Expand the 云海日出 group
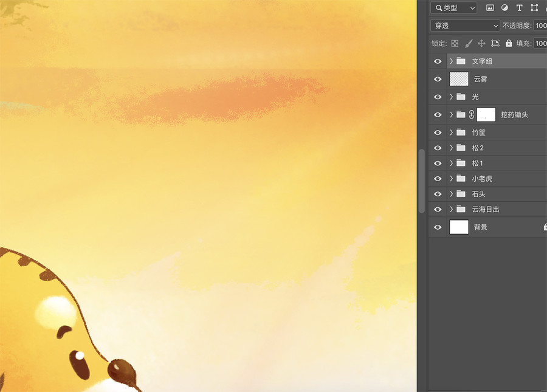This screenshot has height=392, width=547. pyautogui.click(x=452, y=209)
